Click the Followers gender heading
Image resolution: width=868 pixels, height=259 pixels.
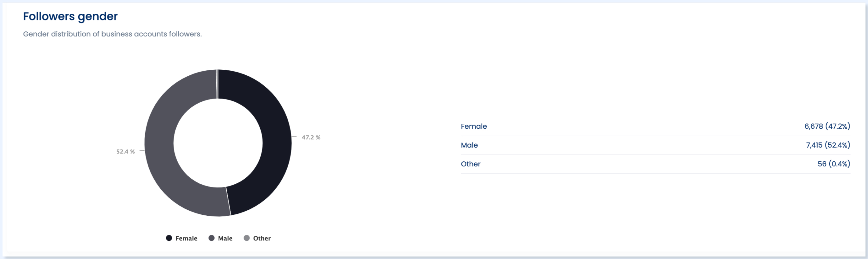click(x=70, y=16)
